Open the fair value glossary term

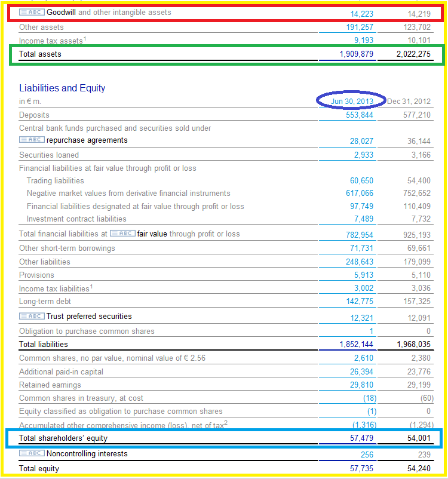(152, 234)
